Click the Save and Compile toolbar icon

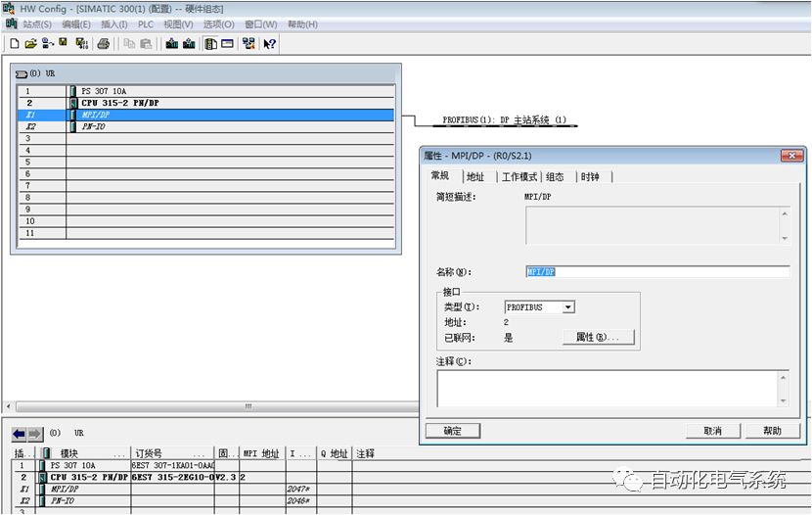tap(82, 44)
